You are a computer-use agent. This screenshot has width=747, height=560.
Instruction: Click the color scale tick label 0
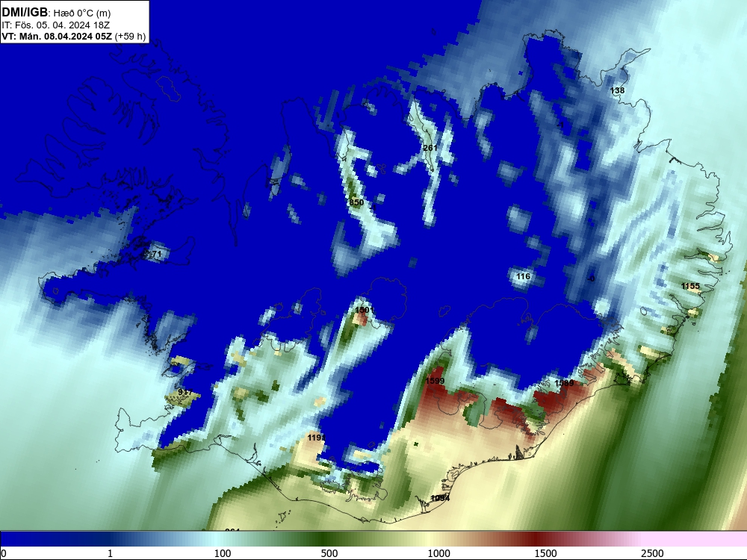pos(4,553)
